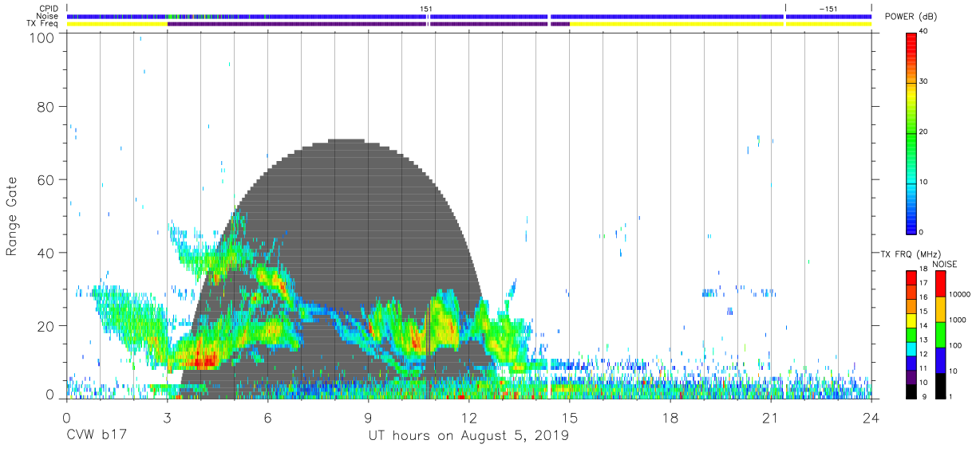The width and height of the screenshot is (980, 452).
Task: Pick the blue swatch on noise legend
Action: (x=940, y=359)
